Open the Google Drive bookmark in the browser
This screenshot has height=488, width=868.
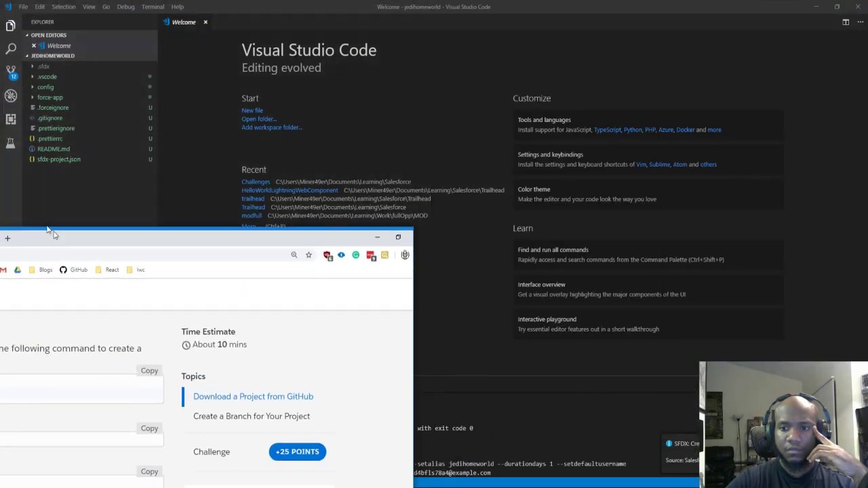pos(18,270)
